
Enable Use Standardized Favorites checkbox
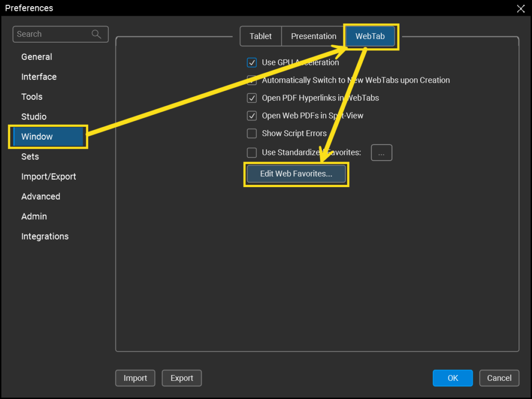pos(252,153)
